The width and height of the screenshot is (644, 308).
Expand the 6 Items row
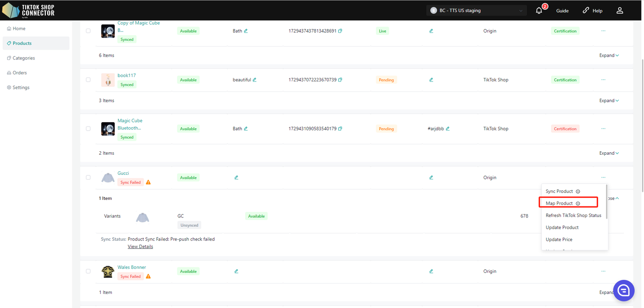point(609,55)
